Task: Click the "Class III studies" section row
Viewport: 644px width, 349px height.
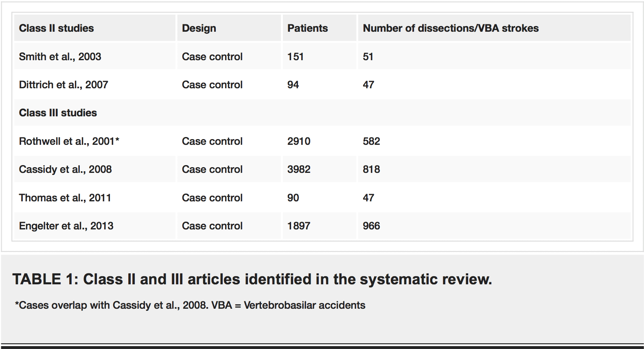Action: [x=58, y=113]
